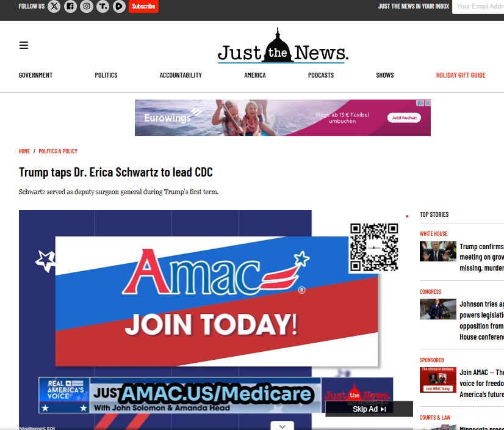Click the Home breadcrumb link
The height and width of the screenshot is (430, 504).
[24, 151]
